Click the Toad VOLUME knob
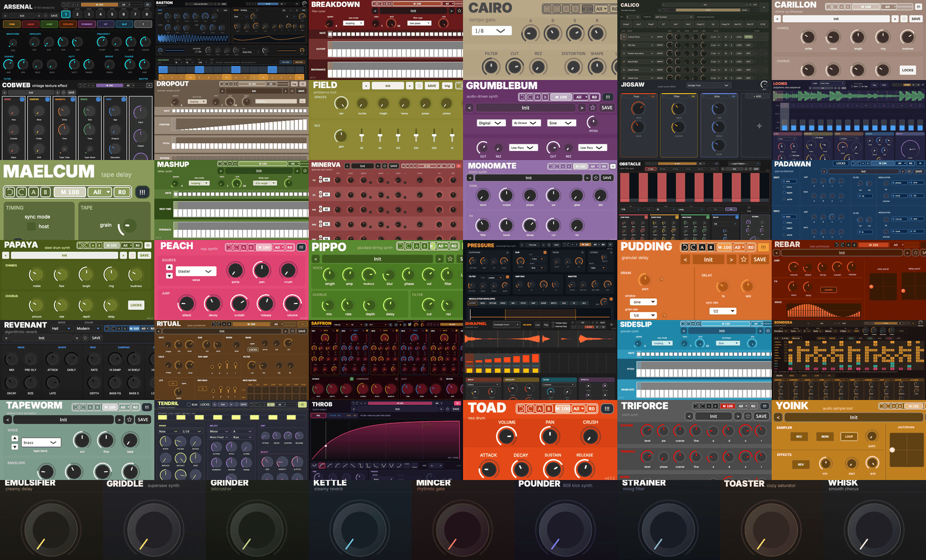This screenshot has height=560, width=926. 506,437
